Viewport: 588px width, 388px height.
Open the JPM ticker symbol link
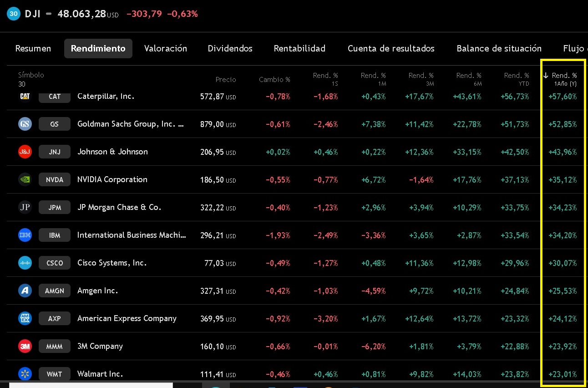point(55,207)
